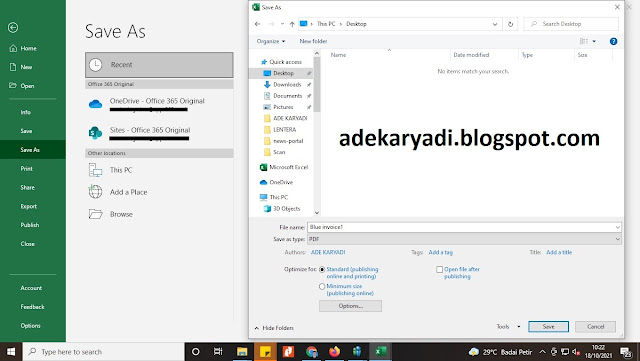The image size is (640, 361).
Task: Cancel the Save As dialog
Action: [596, 327]
